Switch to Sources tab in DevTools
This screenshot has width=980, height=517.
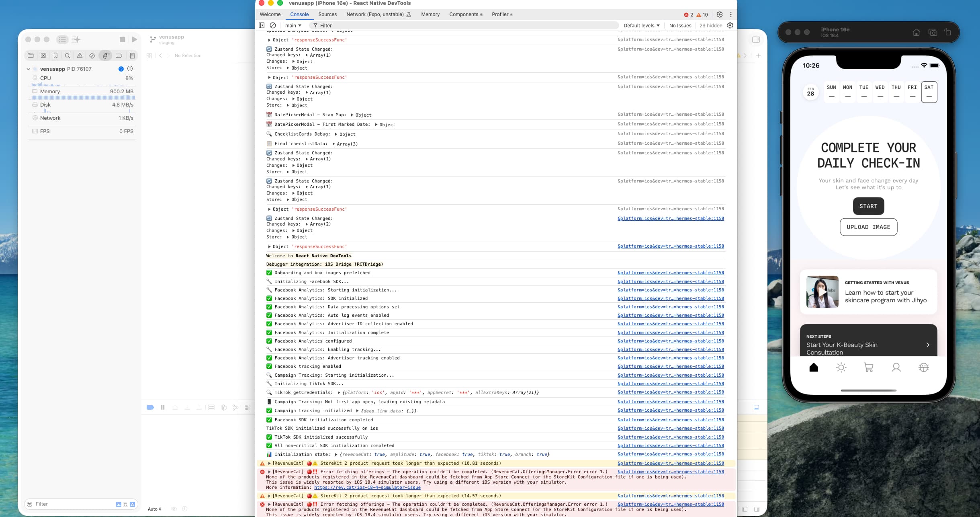(x=327, y=14)
